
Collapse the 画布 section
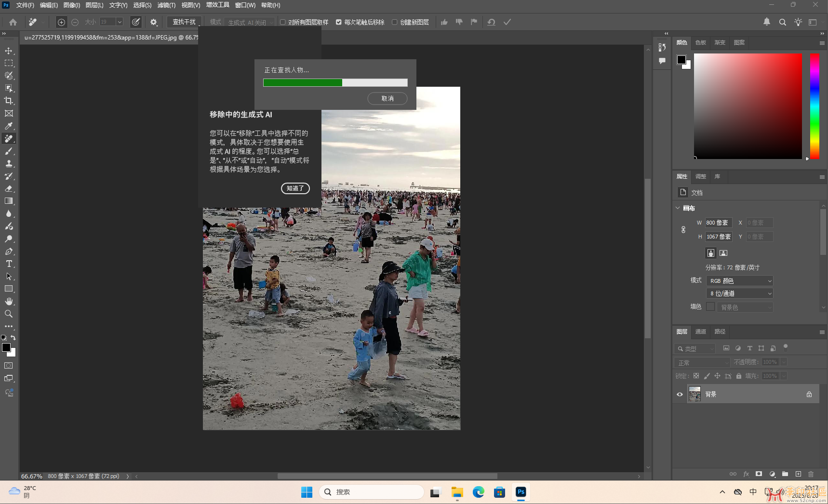point(678,208)
